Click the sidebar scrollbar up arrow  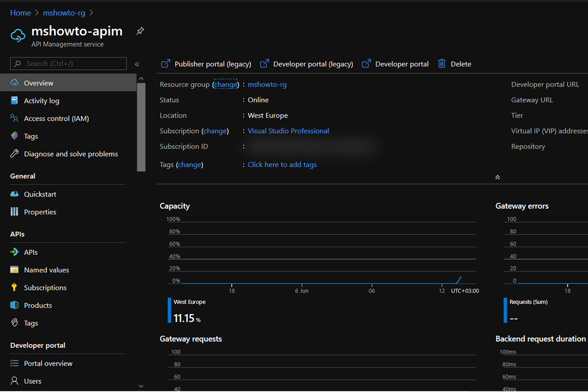click(x=141, y=79)
